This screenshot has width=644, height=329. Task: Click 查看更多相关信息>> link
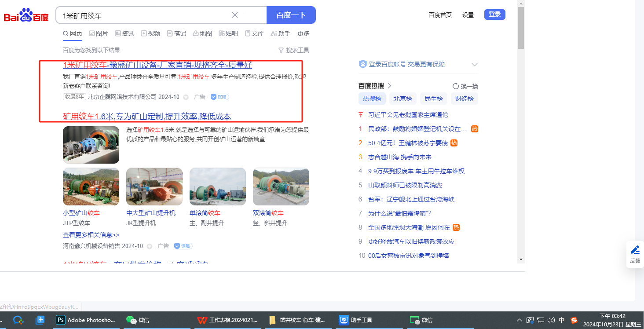[91, 235]
